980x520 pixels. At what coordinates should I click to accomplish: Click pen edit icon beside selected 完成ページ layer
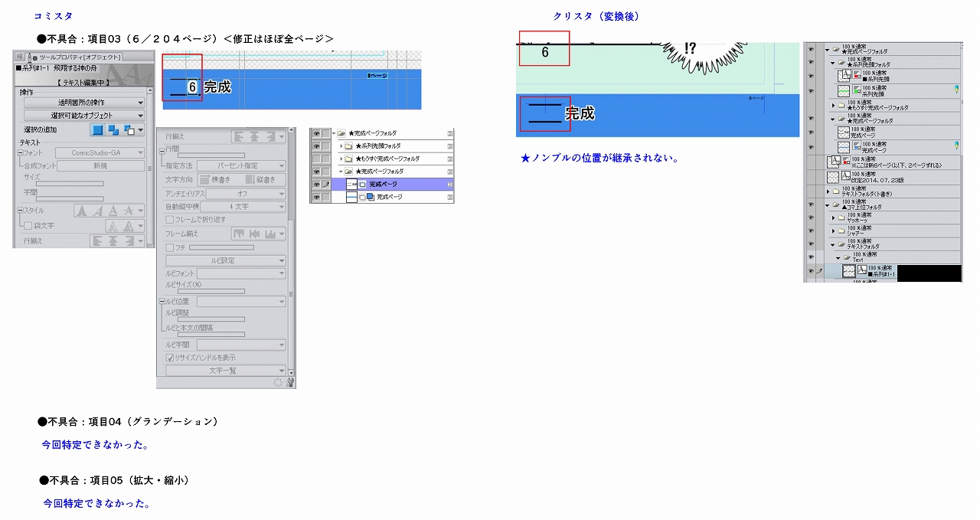327,185
